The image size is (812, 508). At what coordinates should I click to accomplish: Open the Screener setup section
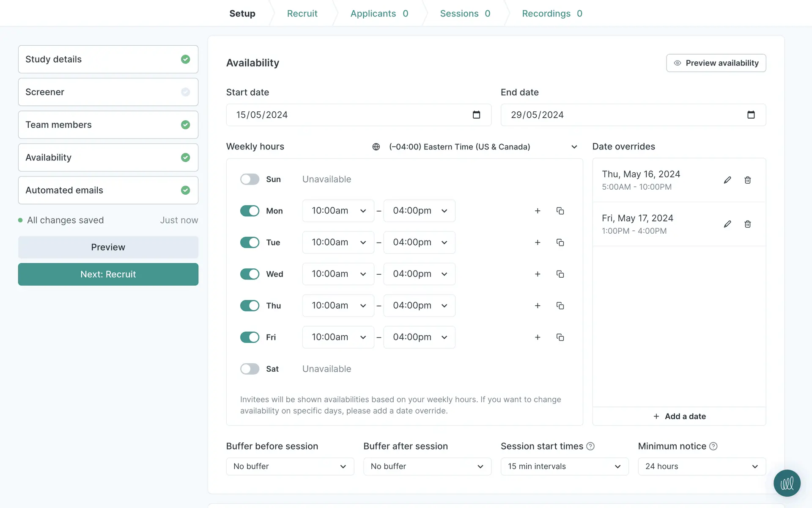coord(108,92)
